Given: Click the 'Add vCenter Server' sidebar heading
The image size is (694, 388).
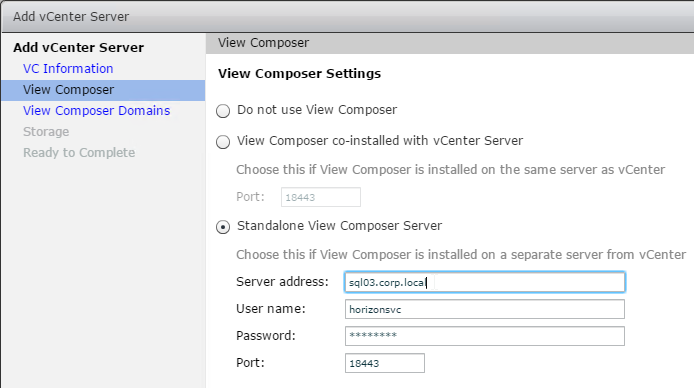Looking at the screenshot, I should [x=78, y=47].
